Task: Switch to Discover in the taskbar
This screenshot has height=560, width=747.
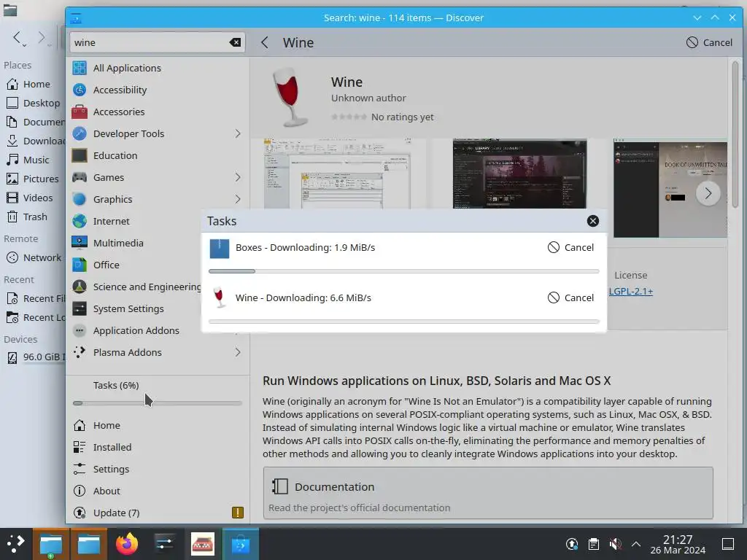Action: click(x=241, y=544)
